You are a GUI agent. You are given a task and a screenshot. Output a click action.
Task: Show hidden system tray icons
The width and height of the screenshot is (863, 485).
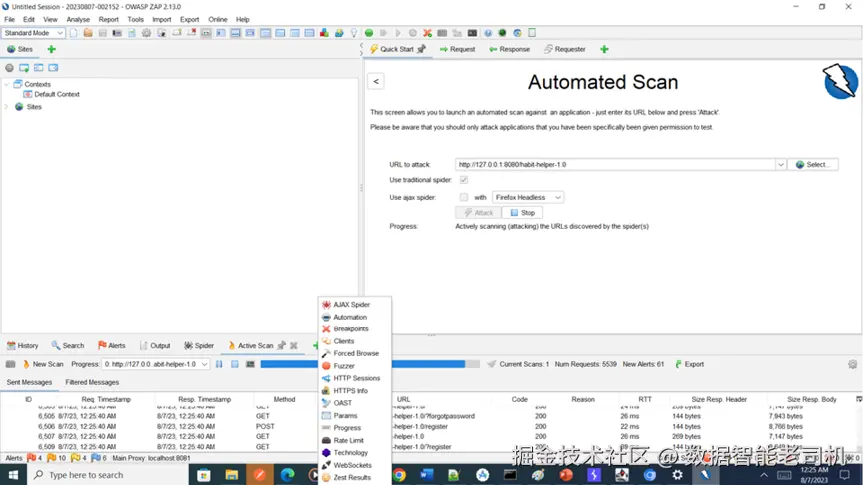(x=764, y=475)
